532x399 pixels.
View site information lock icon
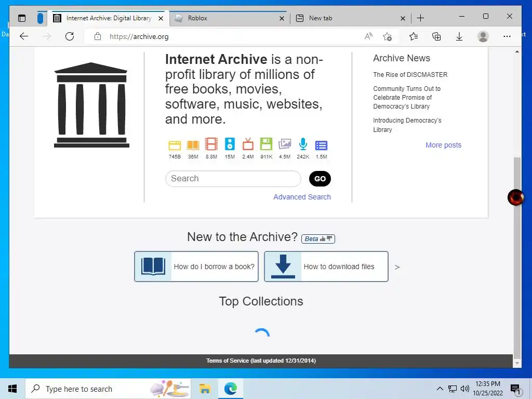coord(98,36)
